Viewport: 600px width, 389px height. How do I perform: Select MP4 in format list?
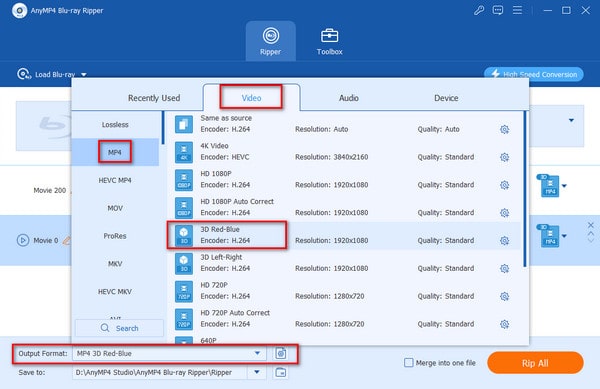(x=115, y=152)
